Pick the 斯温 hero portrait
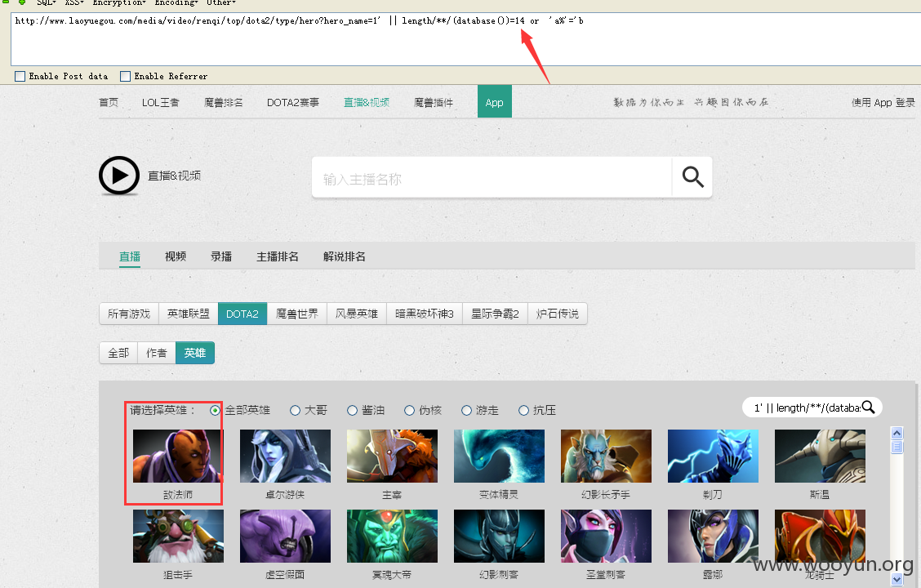 [820, 456]
